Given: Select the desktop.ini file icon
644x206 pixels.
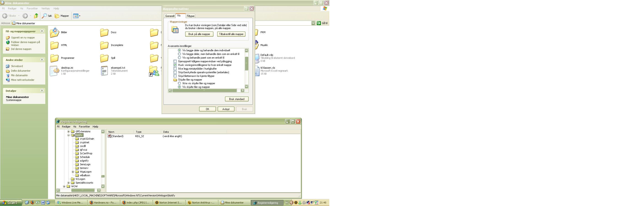Looking at the screenshot, I should (54, 71).
